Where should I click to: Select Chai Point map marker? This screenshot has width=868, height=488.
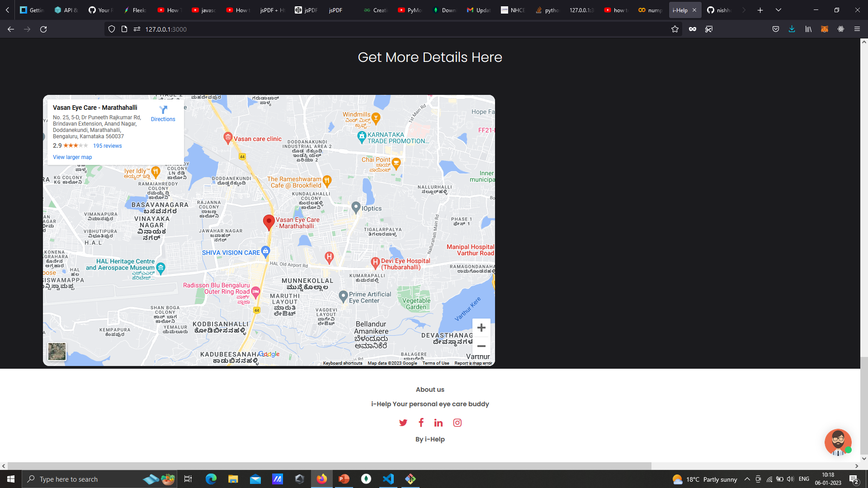(396, 163)
